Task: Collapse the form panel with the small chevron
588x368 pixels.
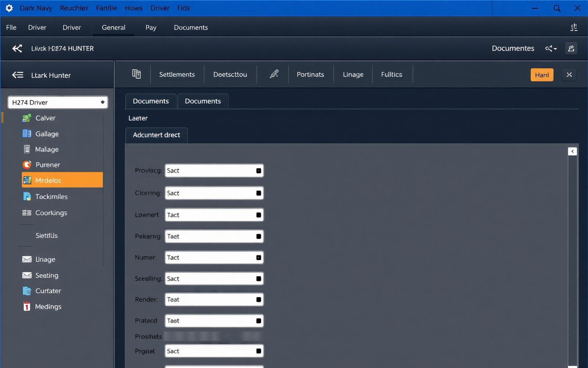Action: point(572,151)
